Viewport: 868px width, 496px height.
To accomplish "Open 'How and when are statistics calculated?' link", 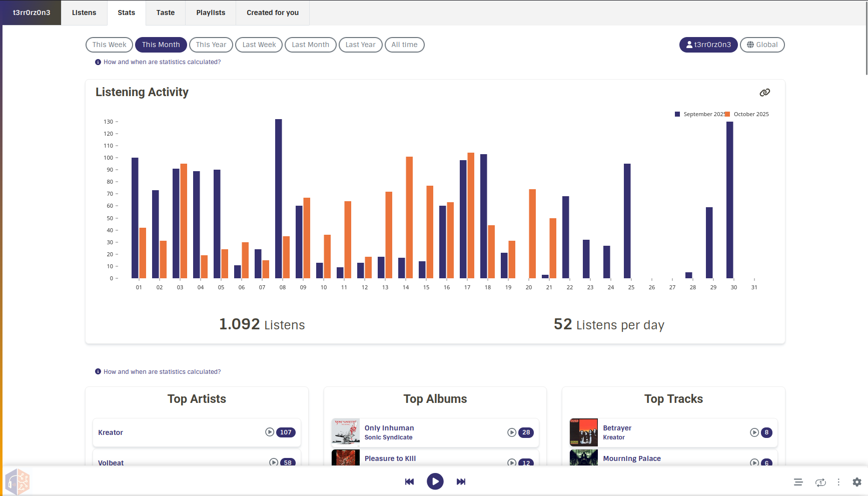I will (162, 62).
